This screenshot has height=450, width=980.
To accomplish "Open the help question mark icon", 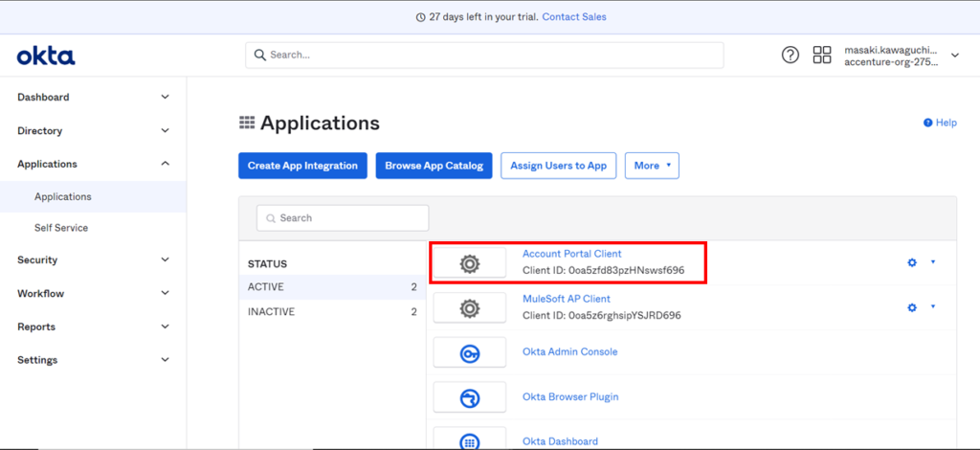I will [790, 55].
